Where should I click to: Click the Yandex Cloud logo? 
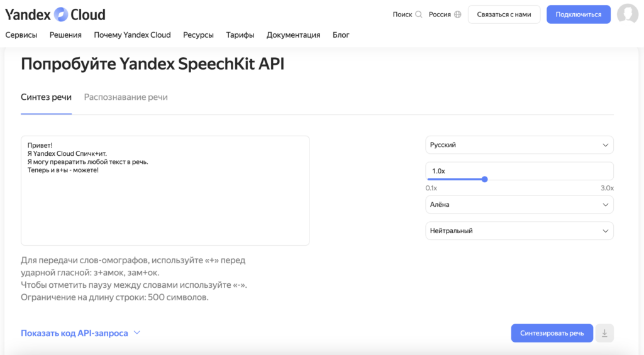[55, 14]
